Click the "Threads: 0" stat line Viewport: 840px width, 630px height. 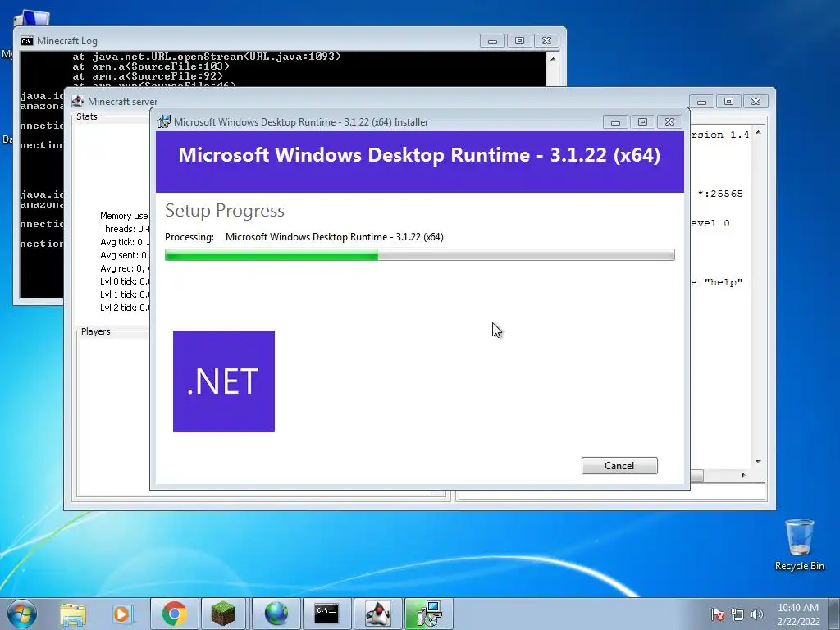pyautogui.click(x=125, y=229)
